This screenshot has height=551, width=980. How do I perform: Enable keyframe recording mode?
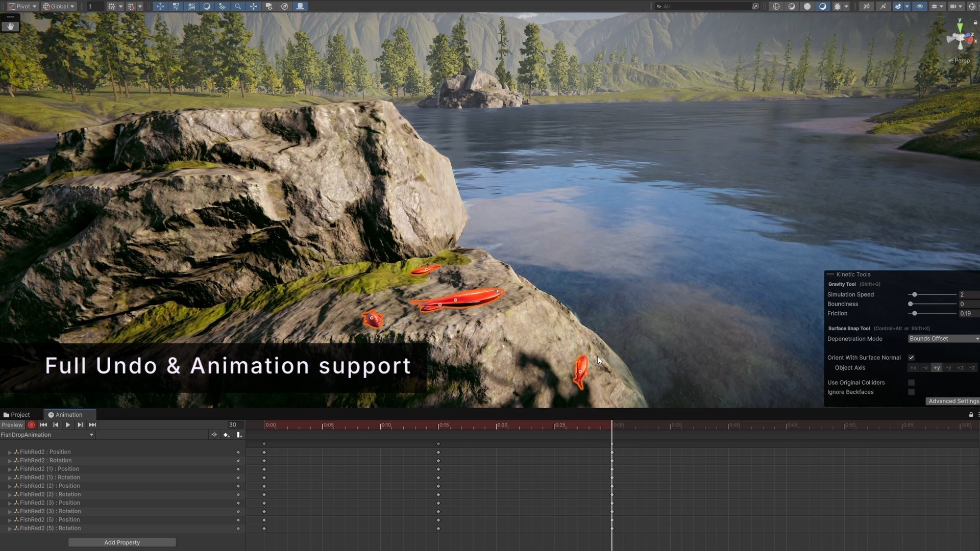[x=32, y=424]
